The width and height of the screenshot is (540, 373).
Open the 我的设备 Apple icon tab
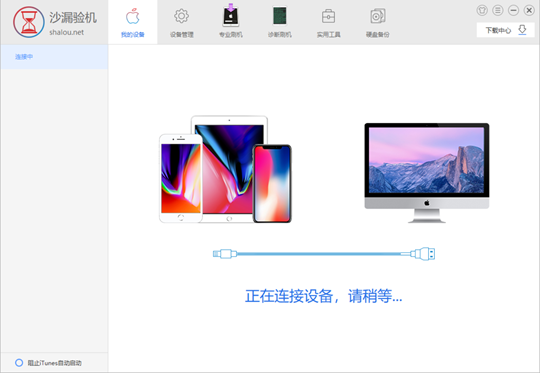pyautogui.click(x=133, y=17)
